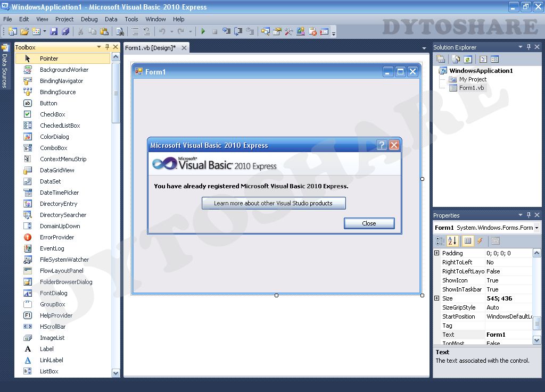
Task: Click the Toolbox vertical scrollbar thumb
Action: 115,93
